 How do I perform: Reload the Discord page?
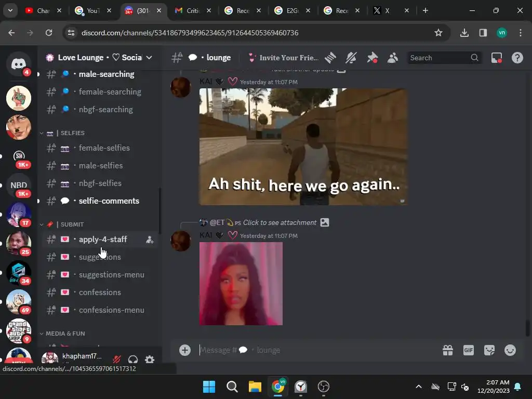click(x=49, y=33)
